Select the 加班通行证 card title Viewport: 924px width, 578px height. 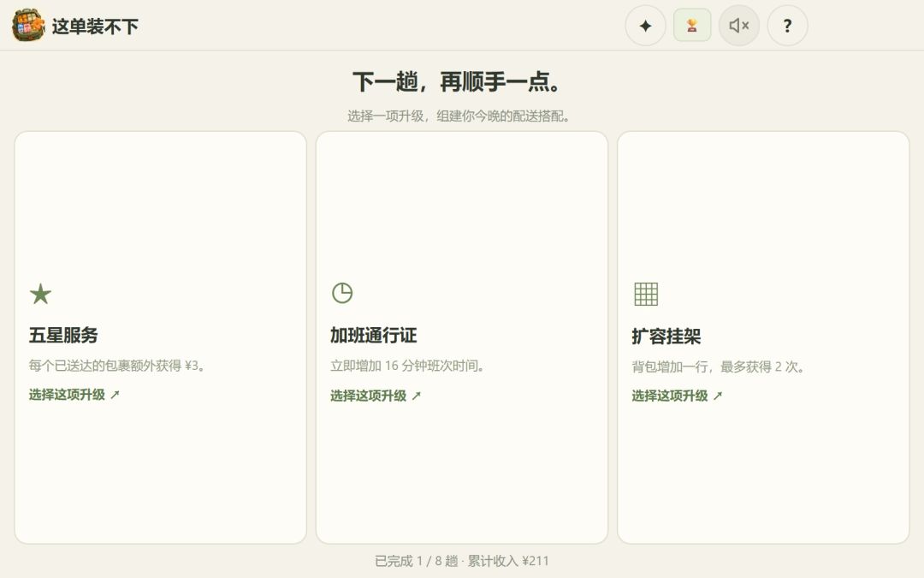(374, 335)
